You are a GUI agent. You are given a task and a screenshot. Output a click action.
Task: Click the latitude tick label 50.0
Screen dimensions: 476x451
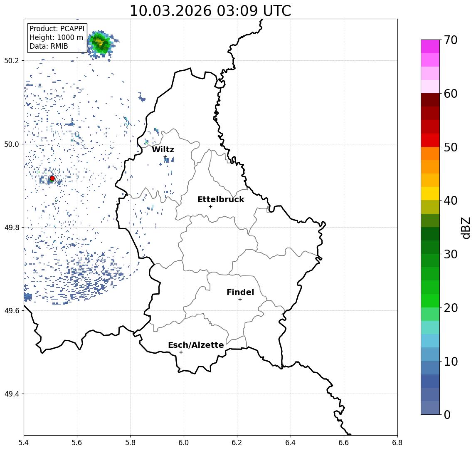[11, 144]
